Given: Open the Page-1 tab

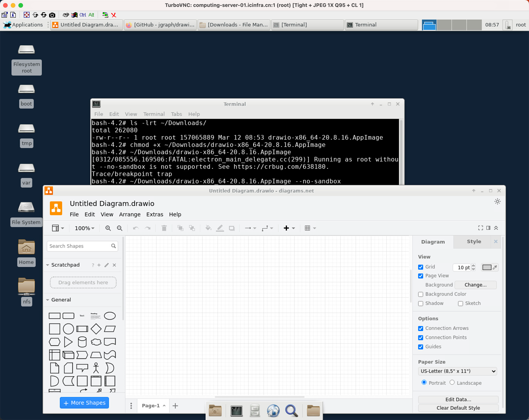Looking at the screenshot, I should (153, 406).
